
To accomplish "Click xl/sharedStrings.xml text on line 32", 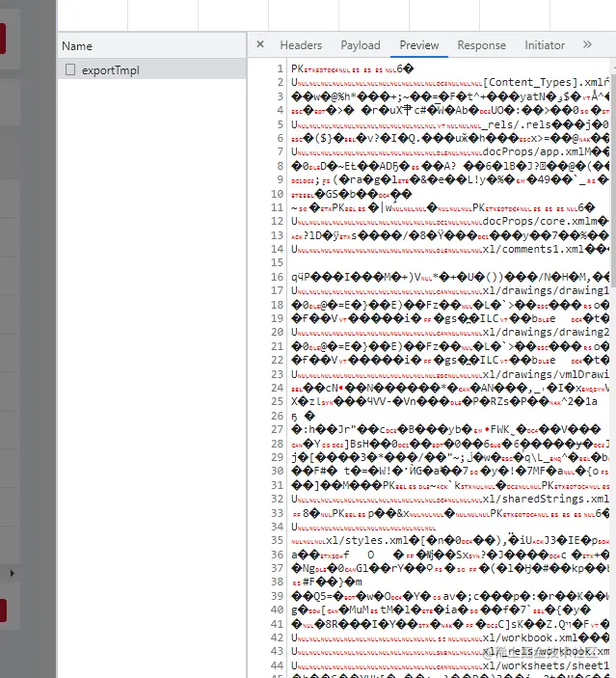I will point(546,499).
